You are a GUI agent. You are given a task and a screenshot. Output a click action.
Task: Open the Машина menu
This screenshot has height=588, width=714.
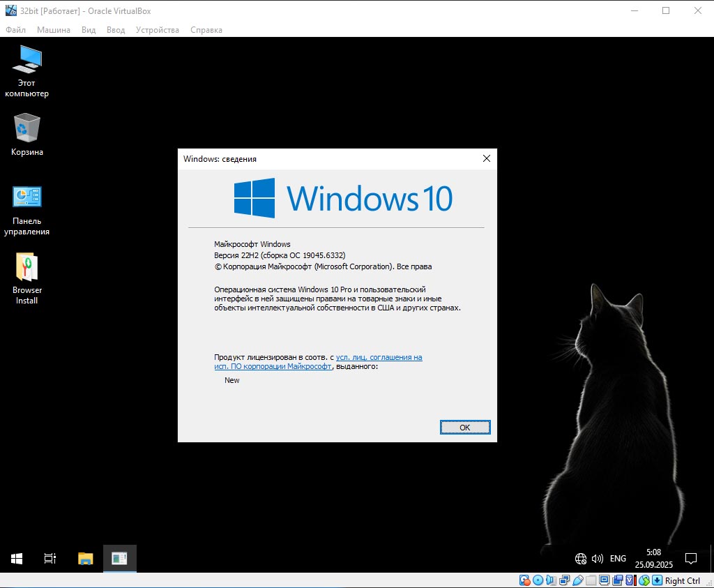(54, 30)
